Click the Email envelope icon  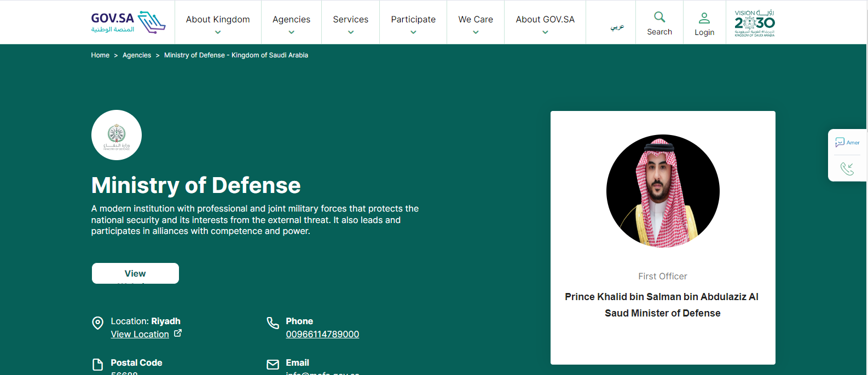[x=273, y=365]
